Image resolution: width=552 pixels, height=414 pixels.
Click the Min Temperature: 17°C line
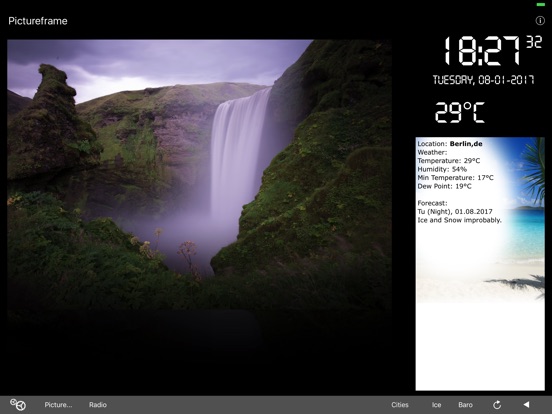(456, 178)
